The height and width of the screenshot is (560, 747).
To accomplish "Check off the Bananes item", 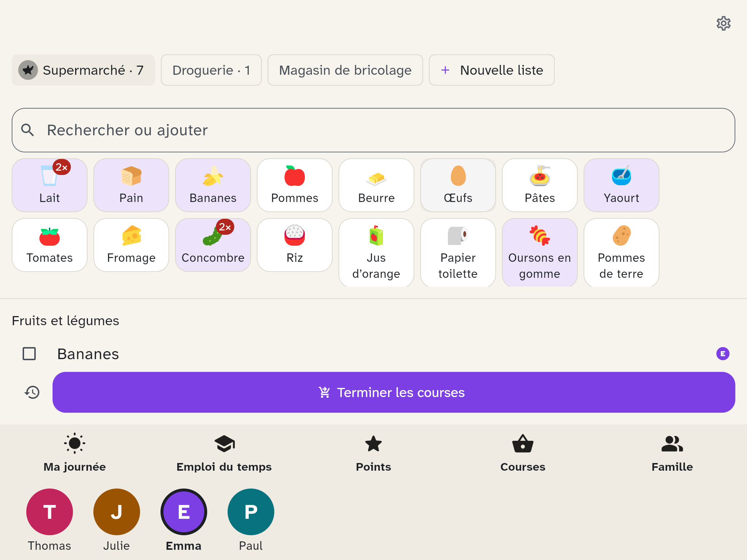I will 29,354.
